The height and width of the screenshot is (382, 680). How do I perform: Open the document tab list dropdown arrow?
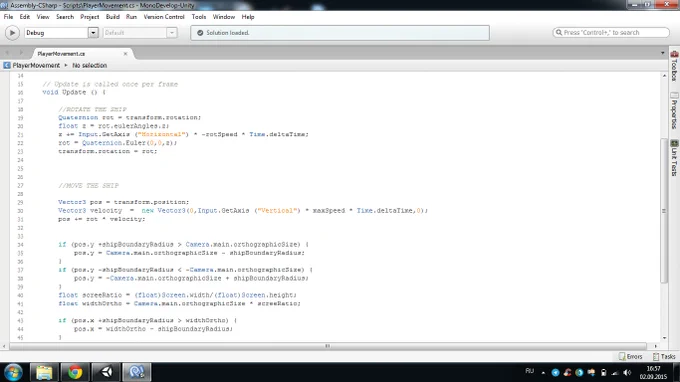pyautogui.click(x=663, y=53)
